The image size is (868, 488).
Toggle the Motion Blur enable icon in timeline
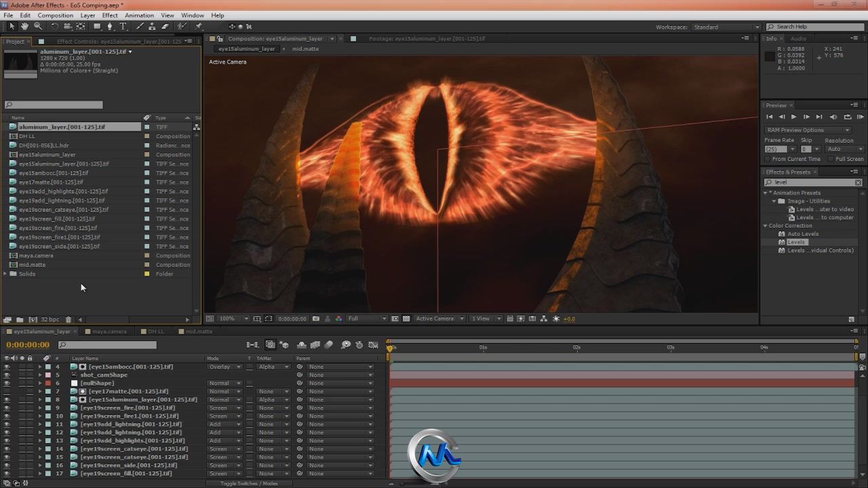click(329, 345)
